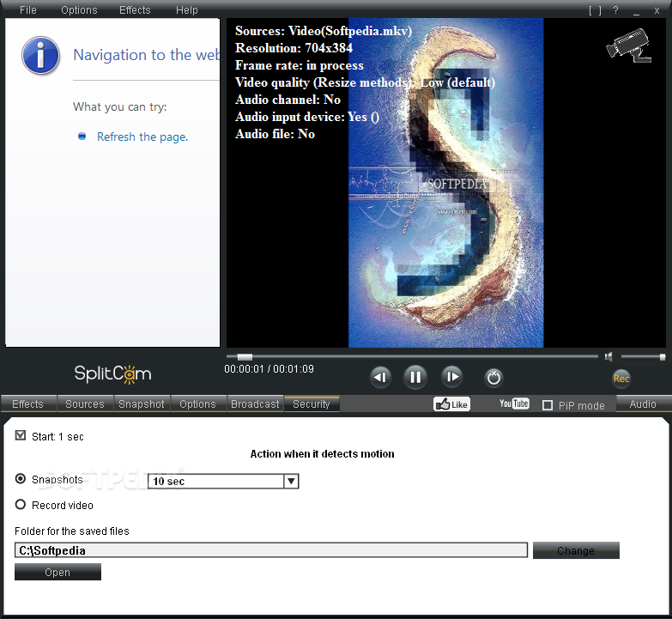Switch to the Effects tab
The image size is (672, 619).
[x=28, y=404]
